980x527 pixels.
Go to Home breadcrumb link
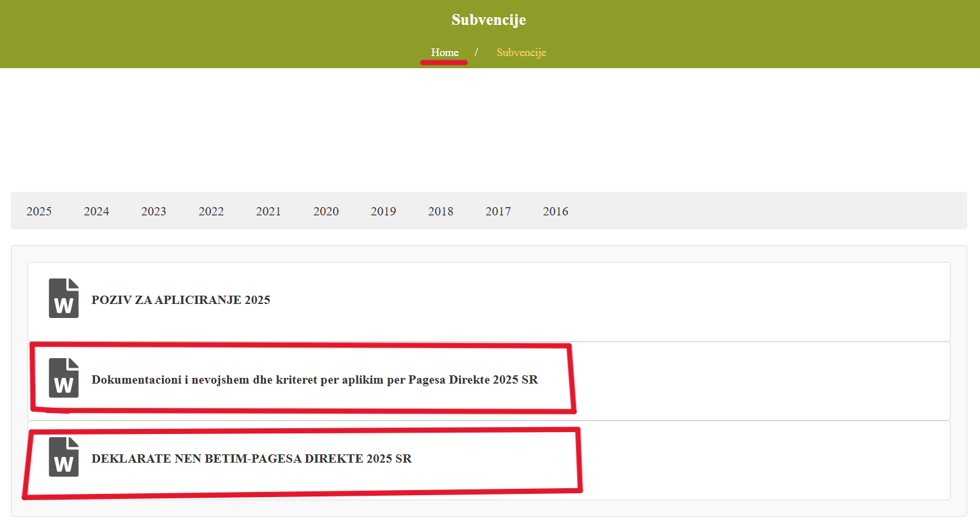[x=444, y=52]
